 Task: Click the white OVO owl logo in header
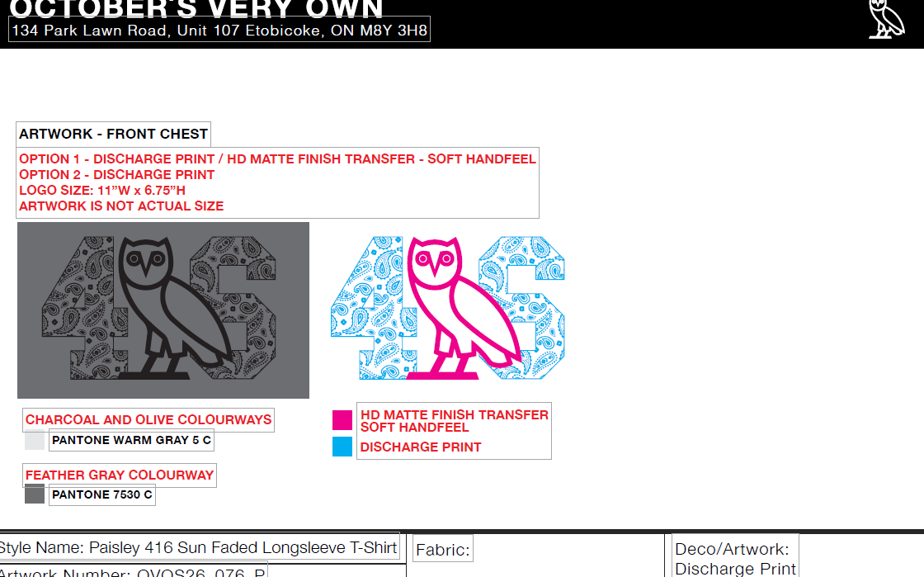coord(887,20)
